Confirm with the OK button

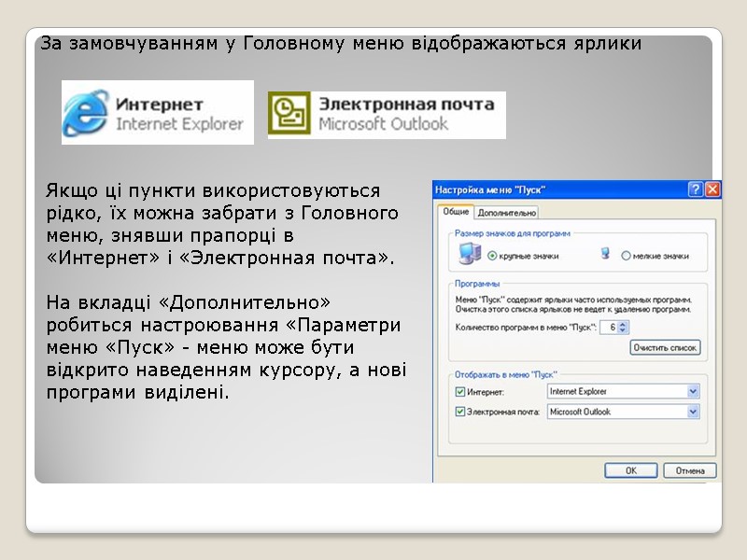(x=631, y=470)
